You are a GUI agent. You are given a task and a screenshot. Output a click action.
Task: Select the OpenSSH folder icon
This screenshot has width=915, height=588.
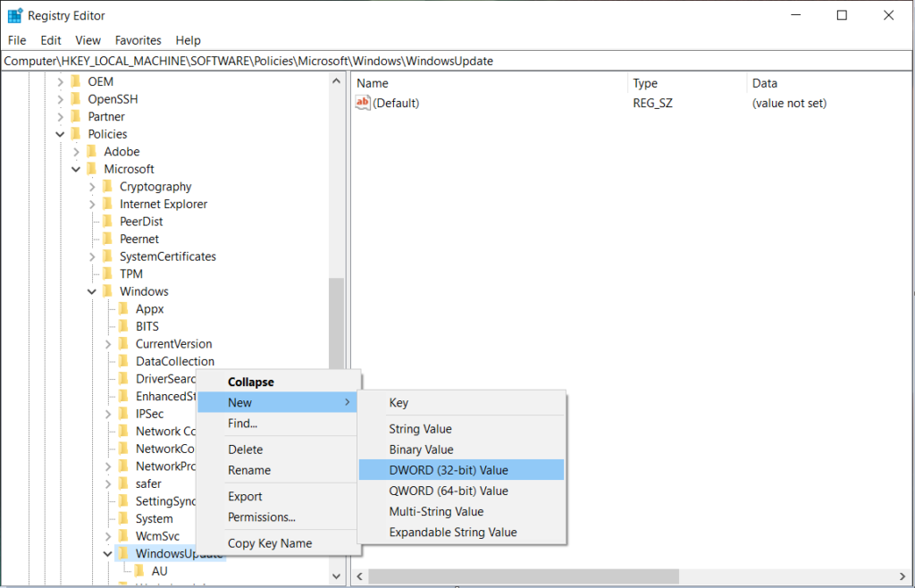[x=76, y=99]
